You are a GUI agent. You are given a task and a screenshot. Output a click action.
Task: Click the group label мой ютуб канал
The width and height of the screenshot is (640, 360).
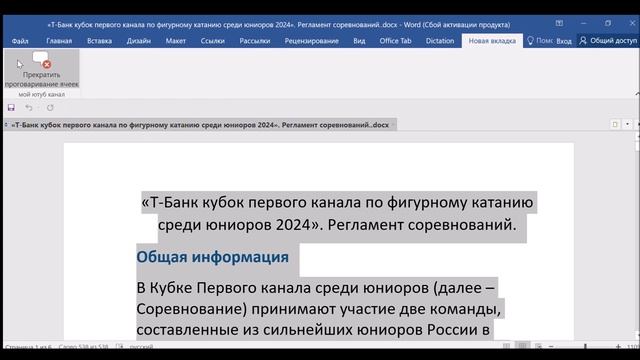click(x=42, y=94)
